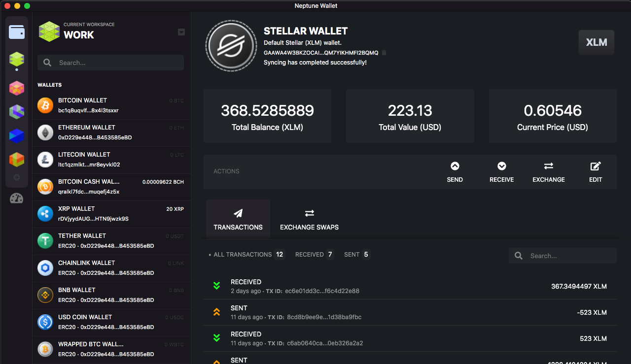Open the BNB Wallet
Image resolution: width=631 pixels, height=364 pixels.
pyautogui.click(x=111, y=295)
